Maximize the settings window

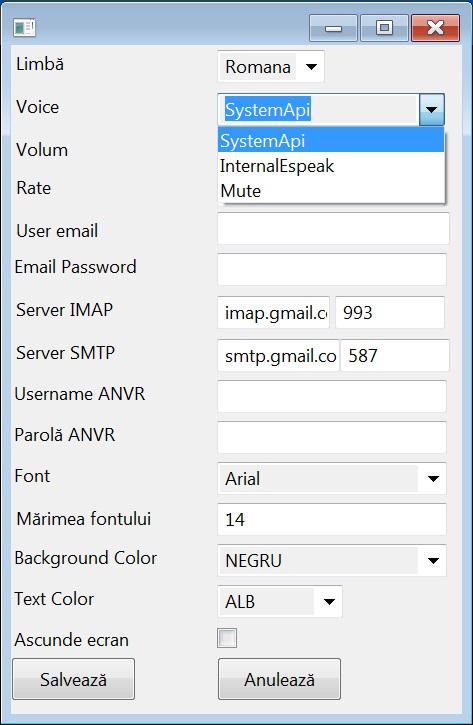pyautogui.click(x=384, y=28)
